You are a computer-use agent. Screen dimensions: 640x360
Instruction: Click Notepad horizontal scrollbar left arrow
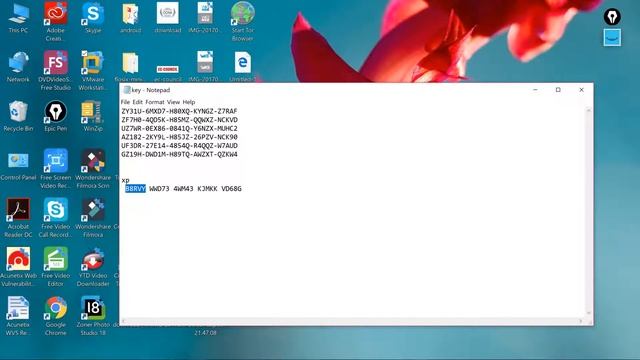tap(124, 321)
